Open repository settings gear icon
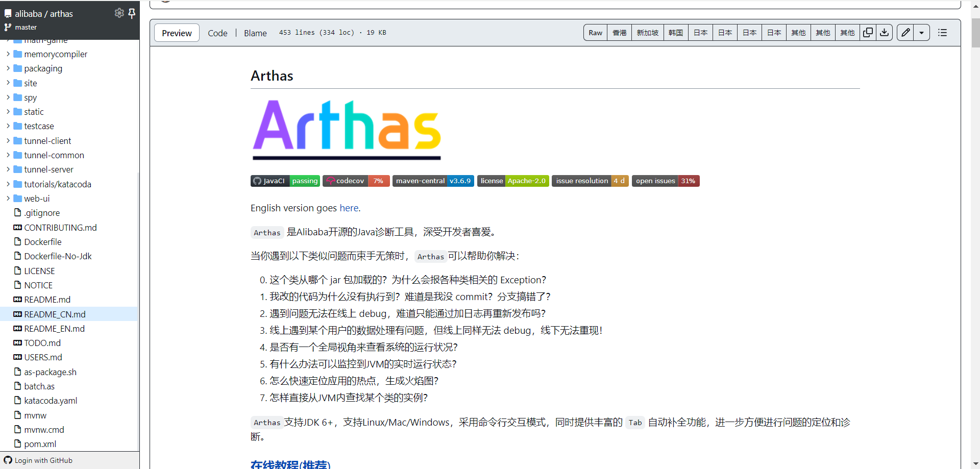Viewport: 980px width, 469px height. click(x=119, y=13)
